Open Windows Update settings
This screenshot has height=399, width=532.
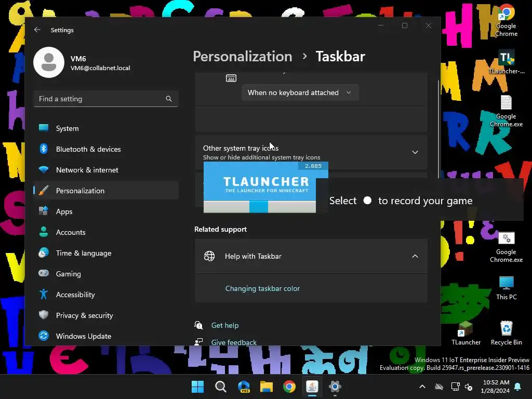(106, 336)
